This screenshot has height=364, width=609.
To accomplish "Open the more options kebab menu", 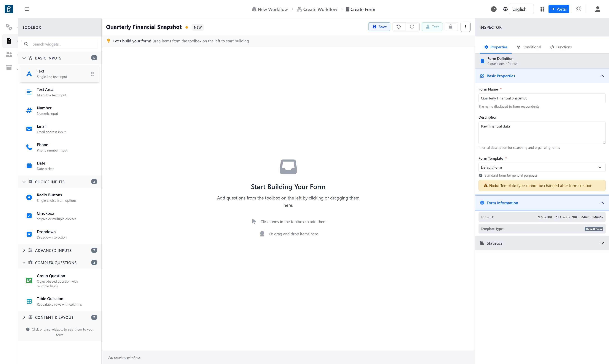I will click(465, 27).
